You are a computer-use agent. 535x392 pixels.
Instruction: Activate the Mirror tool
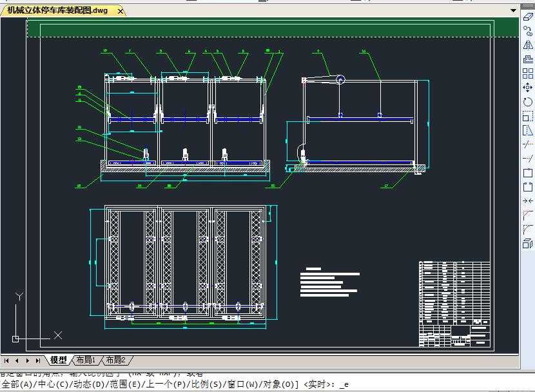click(x=527, y=45)
